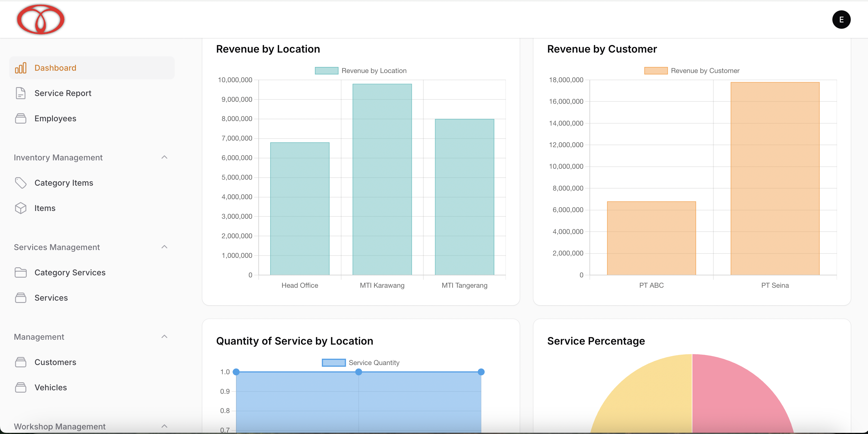Click the PT Seina axis label
The width and height of the screenshot is (868, 434).
coord(775,285)
